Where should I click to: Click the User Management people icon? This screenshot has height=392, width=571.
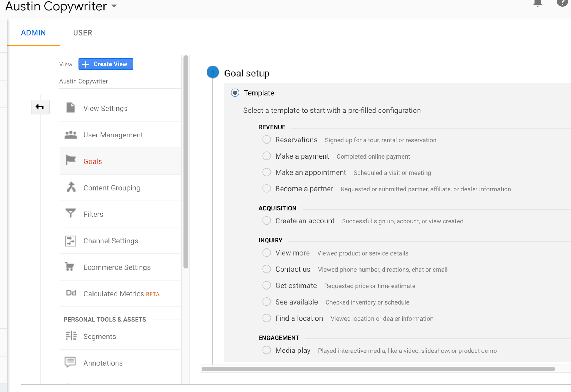coord(71,134)
